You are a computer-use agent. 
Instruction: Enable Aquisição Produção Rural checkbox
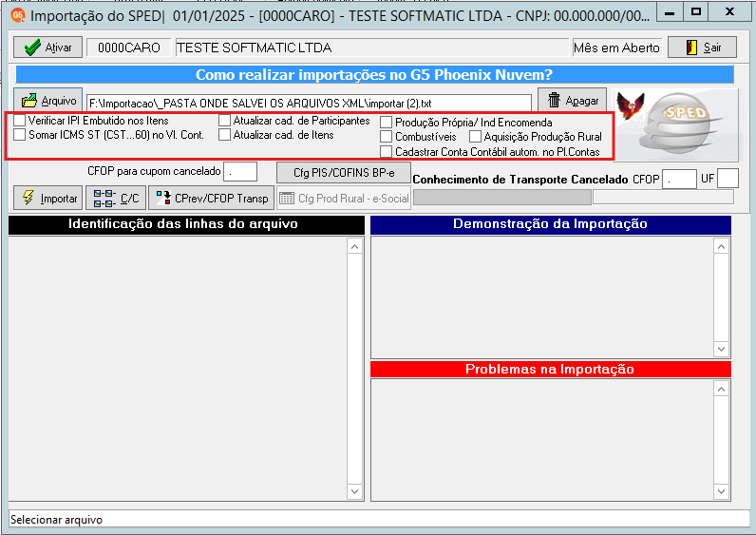click(x=475, y=137)
